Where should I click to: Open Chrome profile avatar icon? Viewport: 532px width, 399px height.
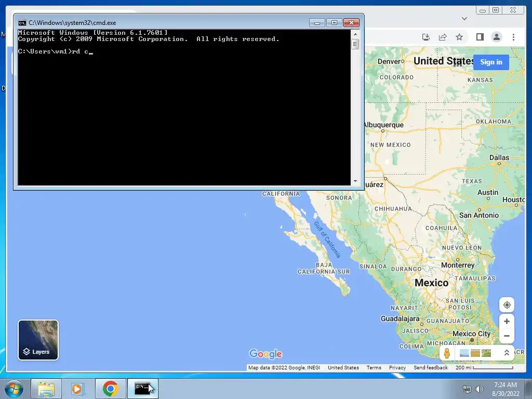tap(496, 37)
